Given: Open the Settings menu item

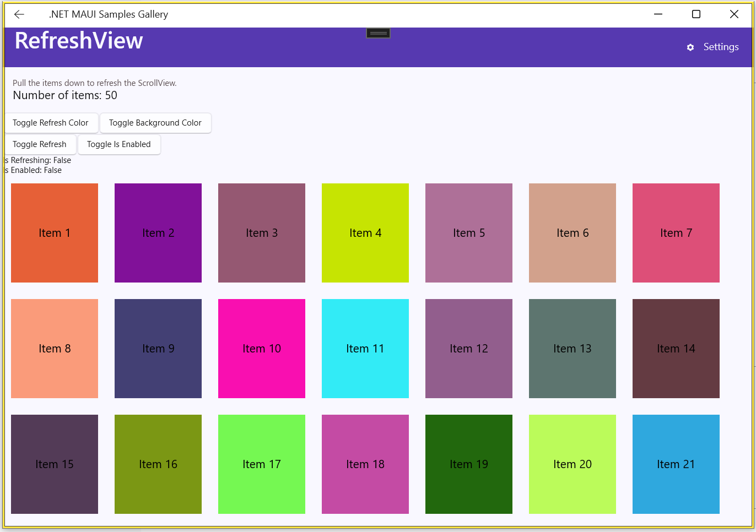Looking at the screenshot, I should [721, 47].
